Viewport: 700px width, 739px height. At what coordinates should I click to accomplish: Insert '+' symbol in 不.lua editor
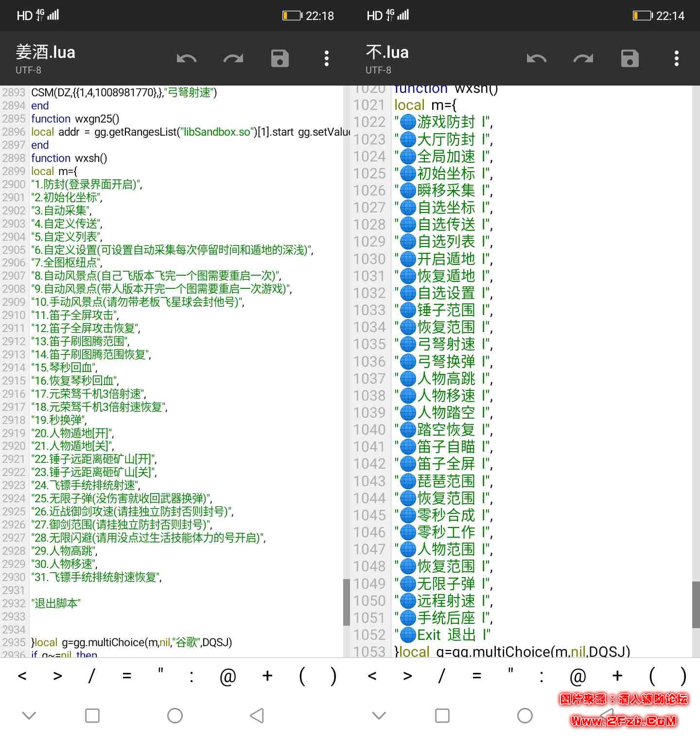pos(617,675)
